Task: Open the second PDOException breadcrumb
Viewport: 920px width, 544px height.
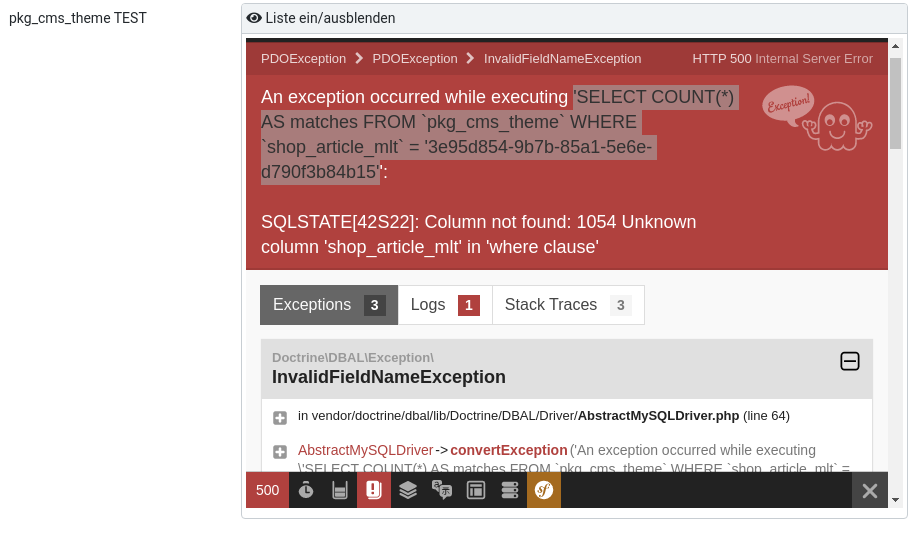Action: pyautogui.click(x=415, y=59)
